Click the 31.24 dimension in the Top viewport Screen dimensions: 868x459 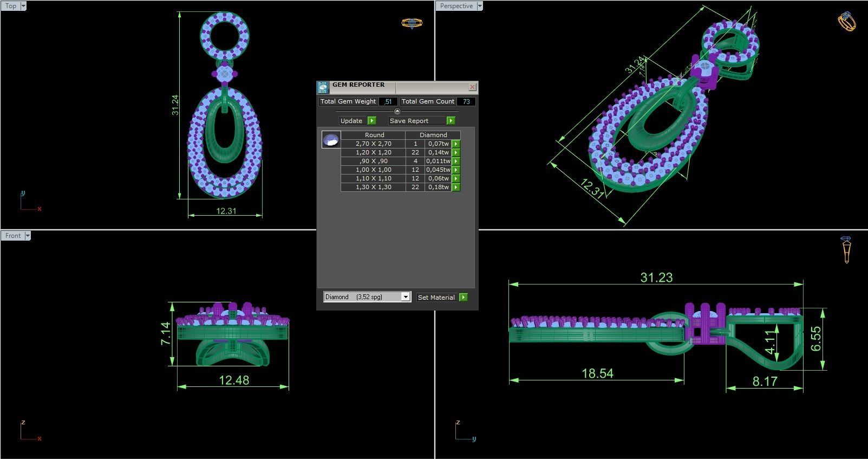[x=175, y=105]
